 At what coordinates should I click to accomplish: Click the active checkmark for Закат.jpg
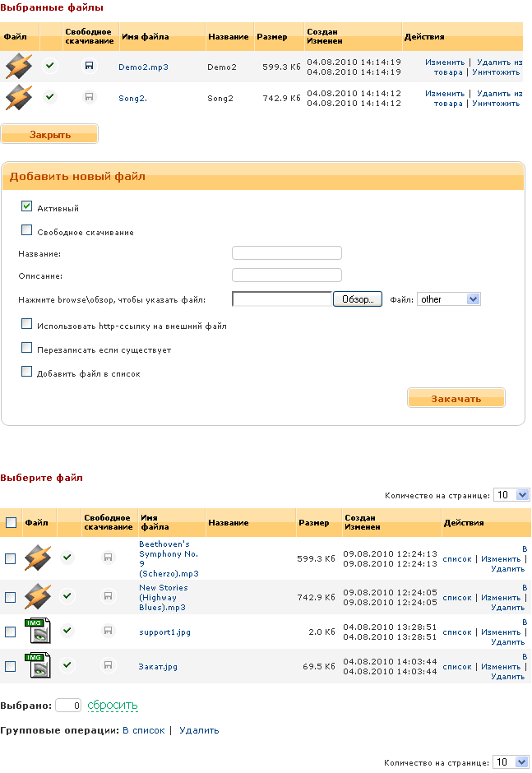[x=67, y=664]
